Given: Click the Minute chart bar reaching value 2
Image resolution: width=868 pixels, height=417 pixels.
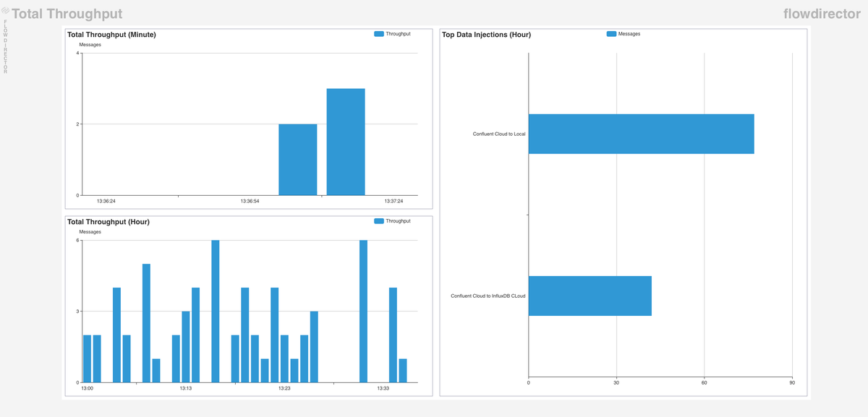Looking at the screenshot, I should (298, 160).
